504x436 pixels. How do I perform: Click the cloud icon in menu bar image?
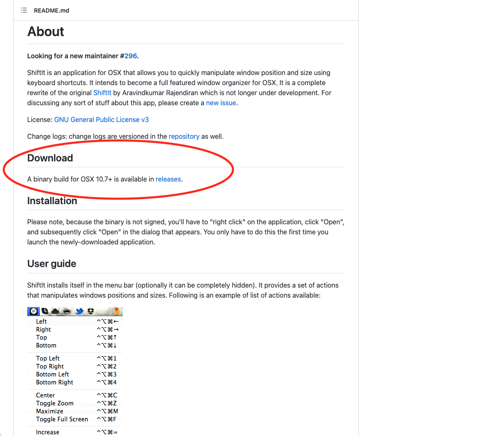point(55,311)
